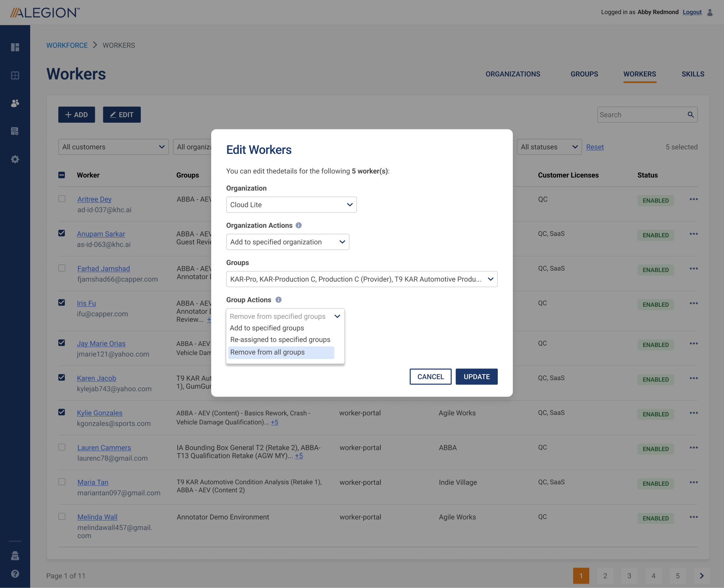Uncheck the Karen Jacob checkbox
This screenshot has height=588, width=724.
point(62,378)
